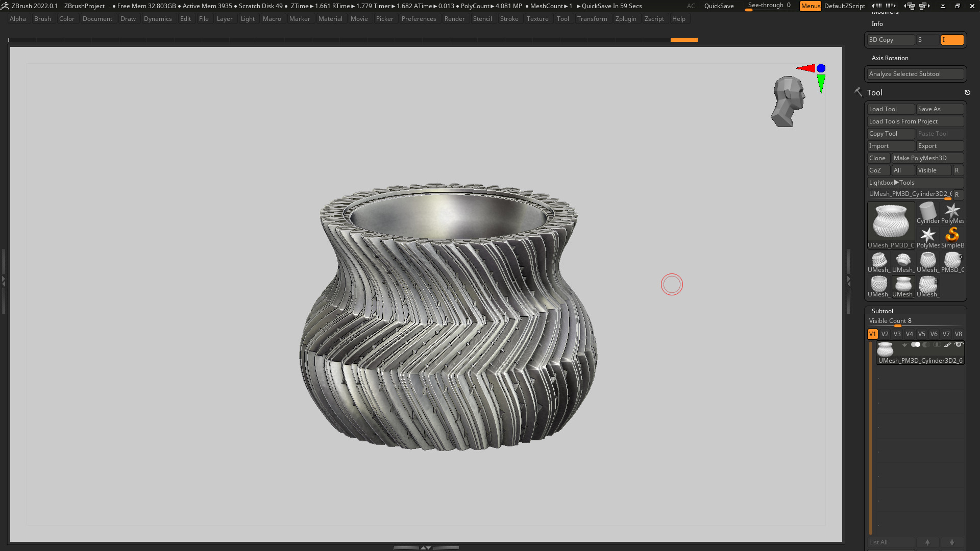Click the 3D Copy button
Viewport: 980px width, 551px height.
click(891, 40)
